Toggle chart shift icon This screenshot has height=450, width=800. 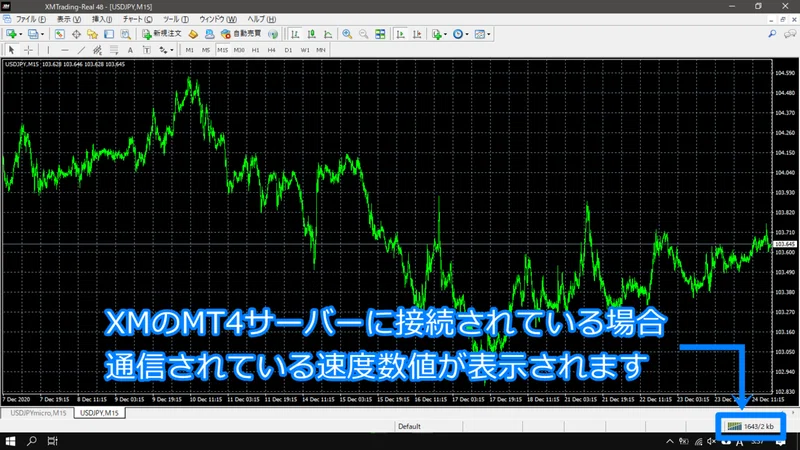[x=417, y=34]
